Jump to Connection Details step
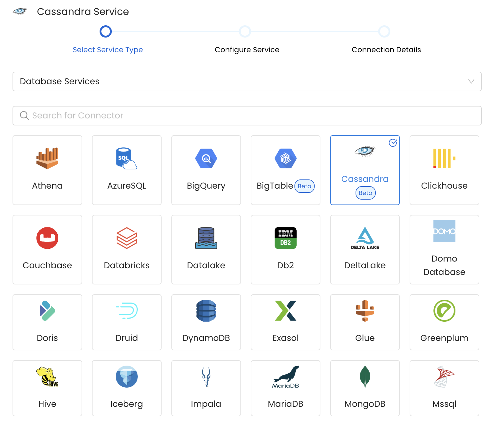The height and width of the screenshot is (423, 504). click(386, 50)
